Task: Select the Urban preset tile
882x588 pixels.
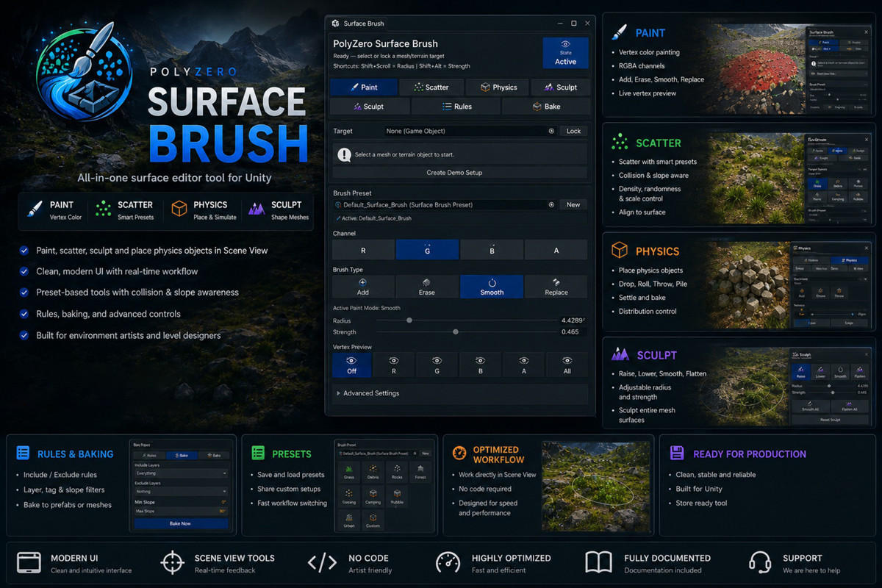Action: pos(348,520)
